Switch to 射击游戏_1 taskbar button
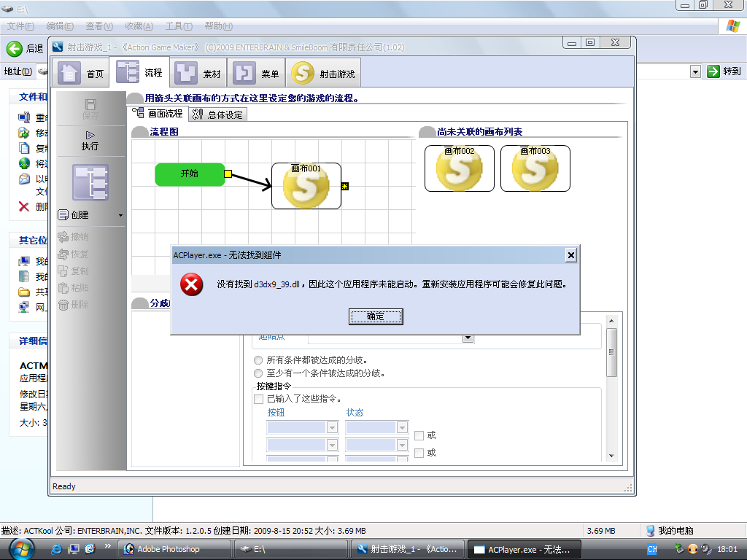Viewport: 747px width, 560px height. [407, 549]
